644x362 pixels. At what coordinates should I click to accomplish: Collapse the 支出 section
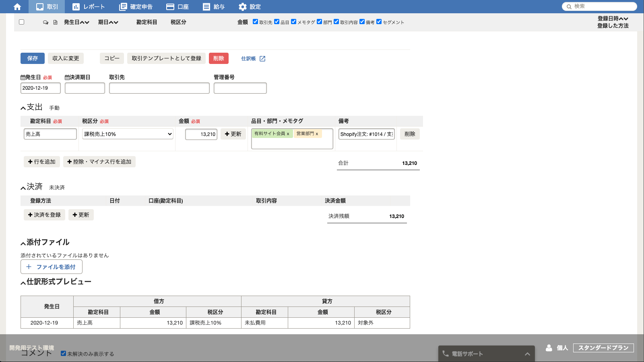point(22,107)
